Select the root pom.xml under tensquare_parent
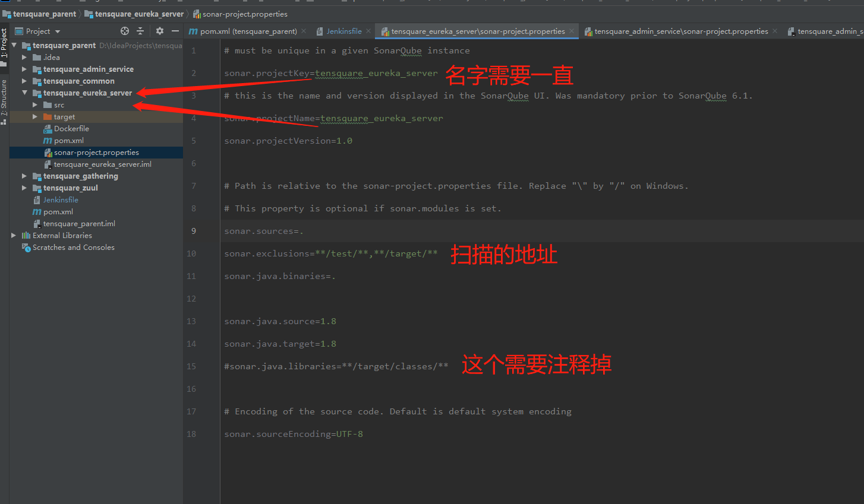 58,212
